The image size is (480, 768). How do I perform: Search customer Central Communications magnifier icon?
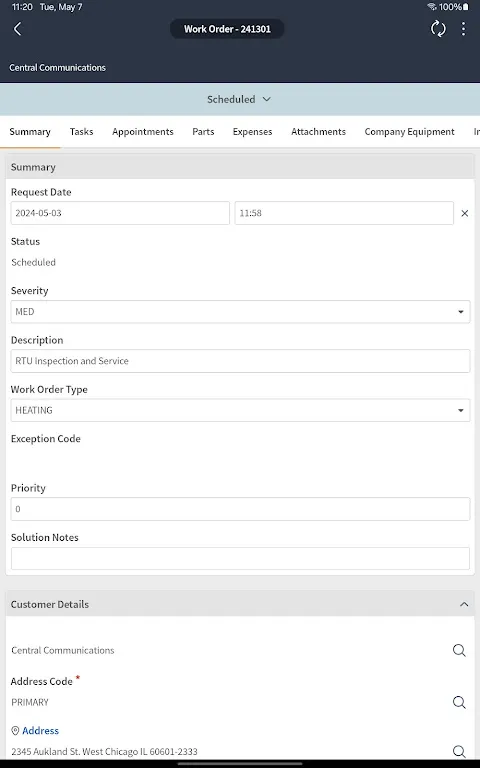[x=459, y=650]
